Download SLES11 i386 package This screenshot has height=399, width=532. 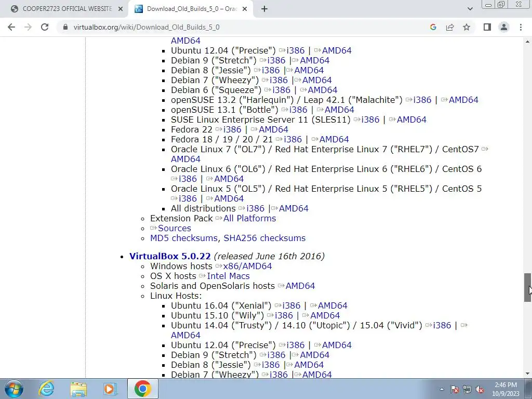[x=370, y=120]
